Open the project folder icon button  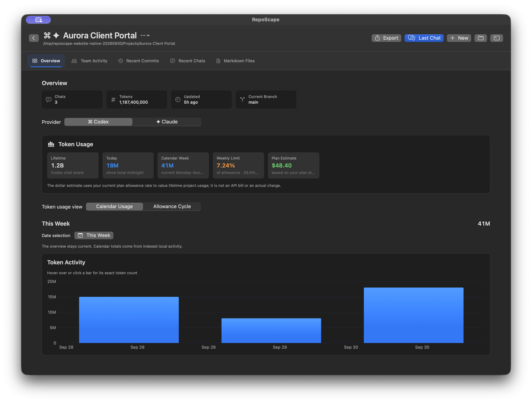[481, 38]
